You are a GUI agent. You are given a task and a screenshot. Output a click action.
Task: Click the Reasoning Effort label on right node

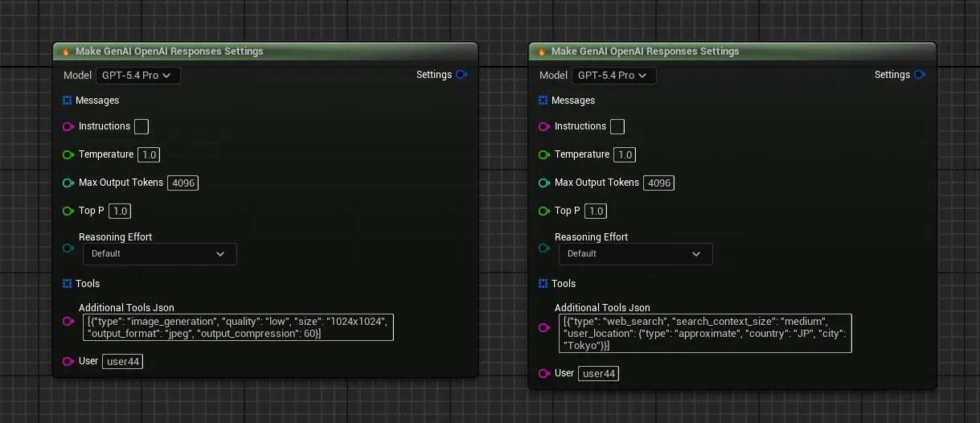pyautogui.click(x=591, y=237)
